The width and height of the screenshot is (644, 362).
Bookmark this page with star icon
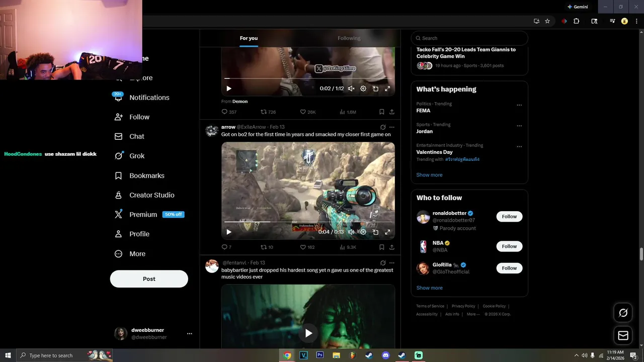[547, 21]
